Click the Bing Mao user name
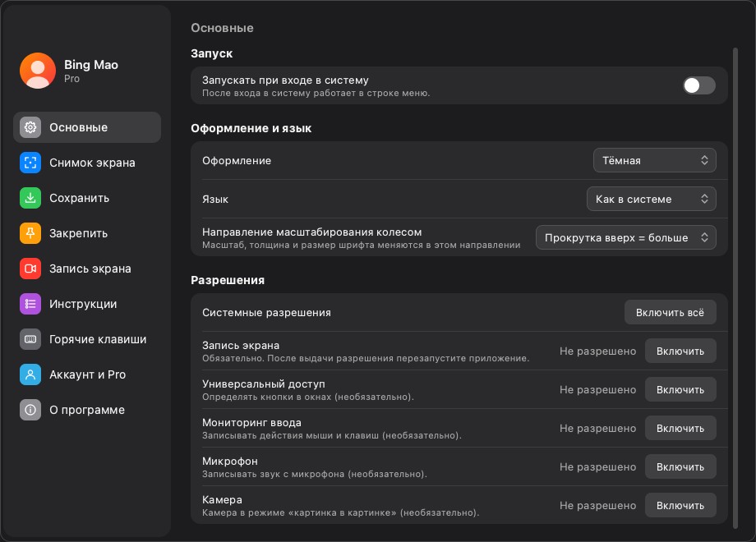The width and height of the screenshot is (756, 542). (x=91, y=65)
